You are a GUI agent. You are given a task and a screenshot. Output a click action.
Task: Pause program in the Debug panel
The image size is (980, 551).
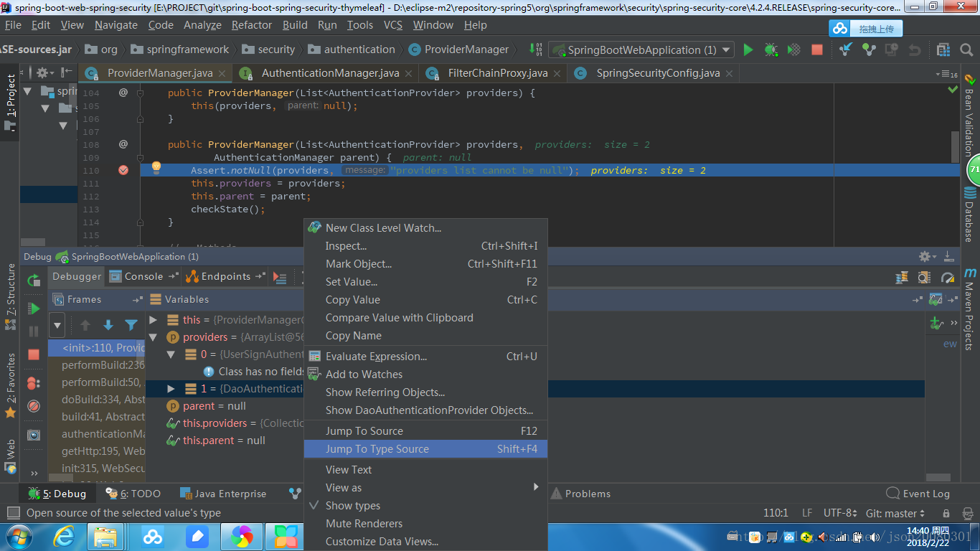(34, 331)
